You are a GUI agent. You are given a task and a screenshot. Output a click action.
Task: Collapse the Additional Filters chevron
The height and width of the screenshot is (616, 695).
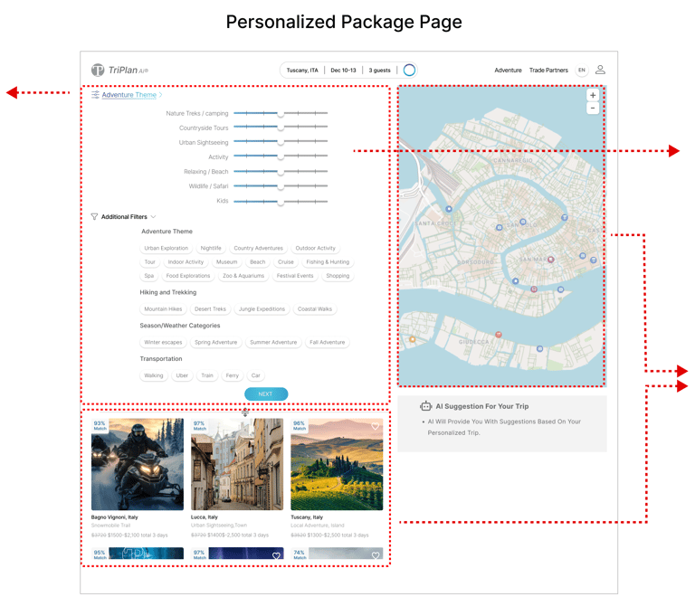(x=153, y=217)
